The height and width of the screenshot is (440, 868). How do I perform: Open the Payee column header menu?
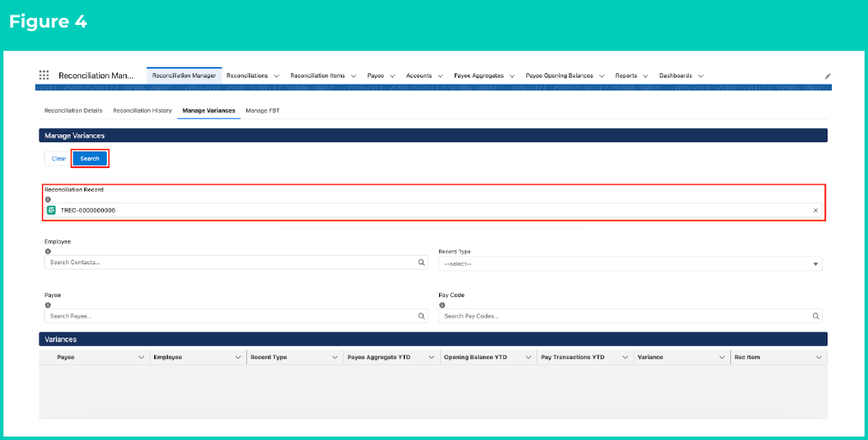140,357
